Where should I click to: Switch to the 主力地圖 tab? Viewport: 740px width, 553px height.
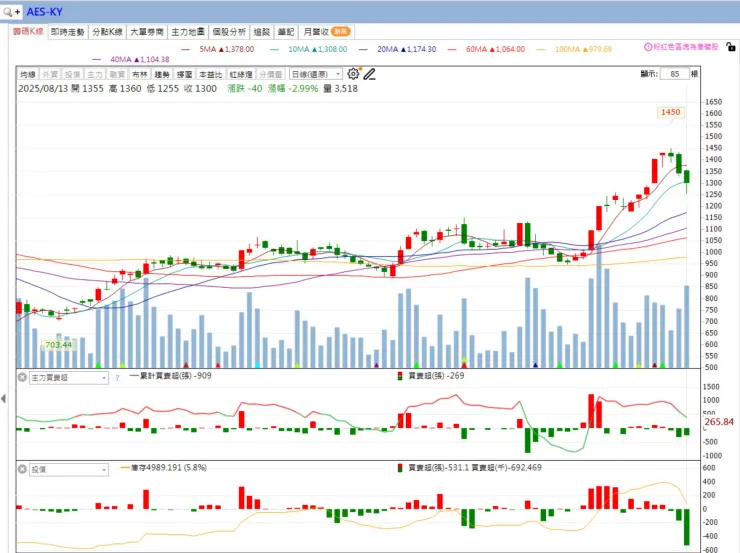(x=188, y=32)
